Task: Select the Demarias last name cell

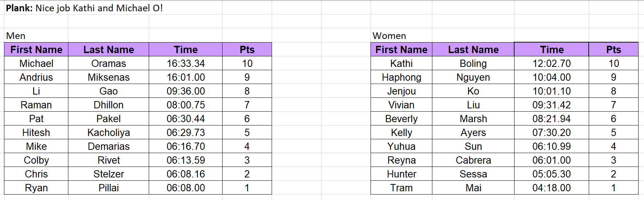Action: pos(108,146)
